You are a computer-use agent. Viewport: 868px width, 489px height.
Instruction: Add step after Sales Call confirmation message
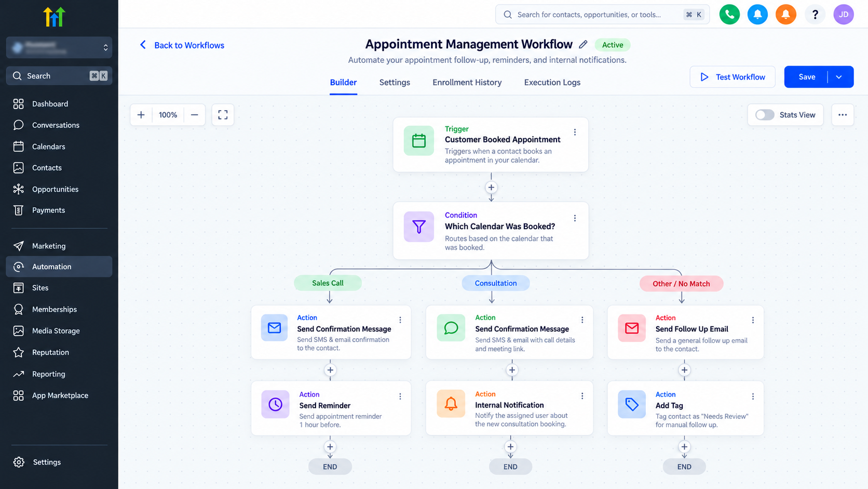[330, 370]
